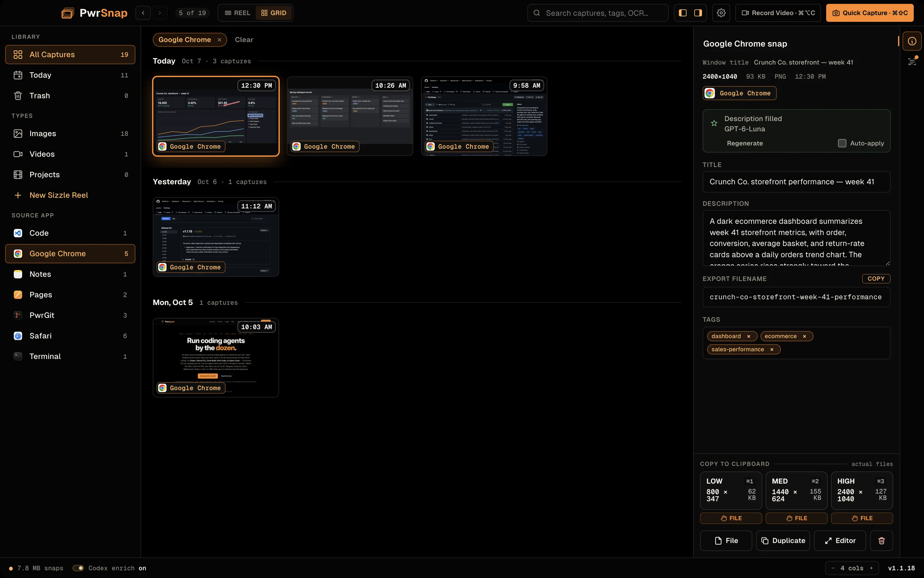This screenshot has height=578, width=924.
Task: Open the 10:26 AM capture thumbnail
Action: pos(350,116)
